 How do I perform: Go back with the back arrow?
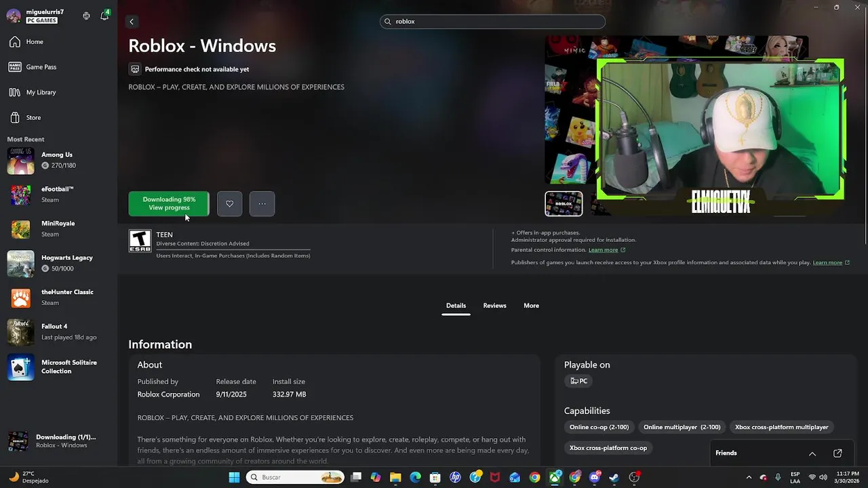coord(132,22)
